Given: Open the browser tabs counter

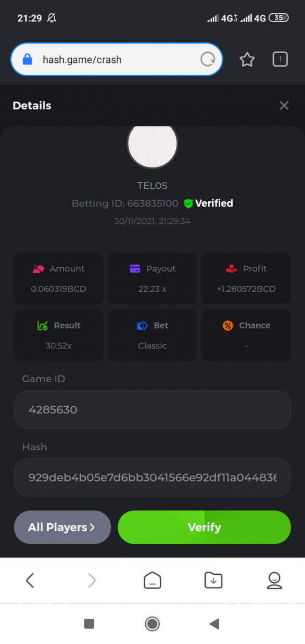Looking at the screenshot, I should 280,59.
